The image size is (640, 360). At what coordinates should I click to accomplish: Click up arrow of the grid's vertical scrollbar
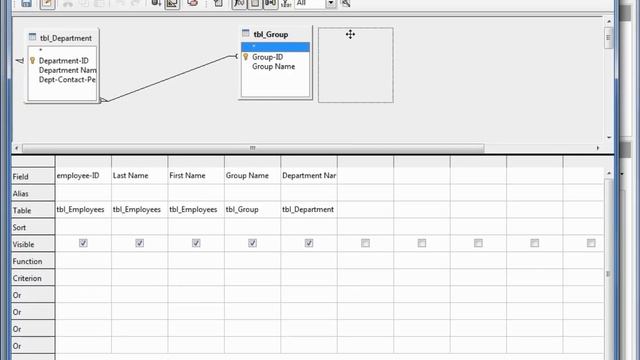coord(609,173)
